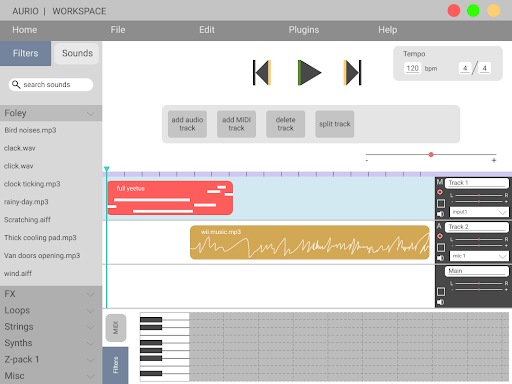Click the A type letter on Track 2
512x384 pixels.
click(x=439, y=226)
